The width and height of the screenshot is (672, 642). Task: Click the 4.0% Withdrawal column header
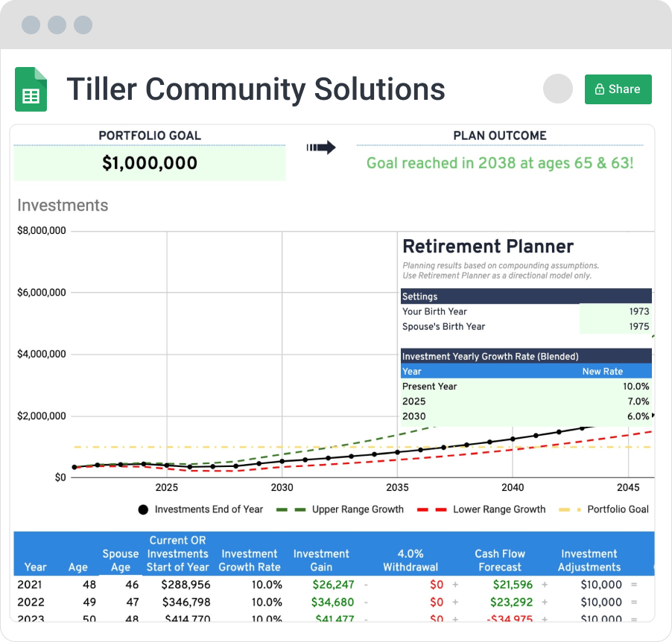point(411,561)
